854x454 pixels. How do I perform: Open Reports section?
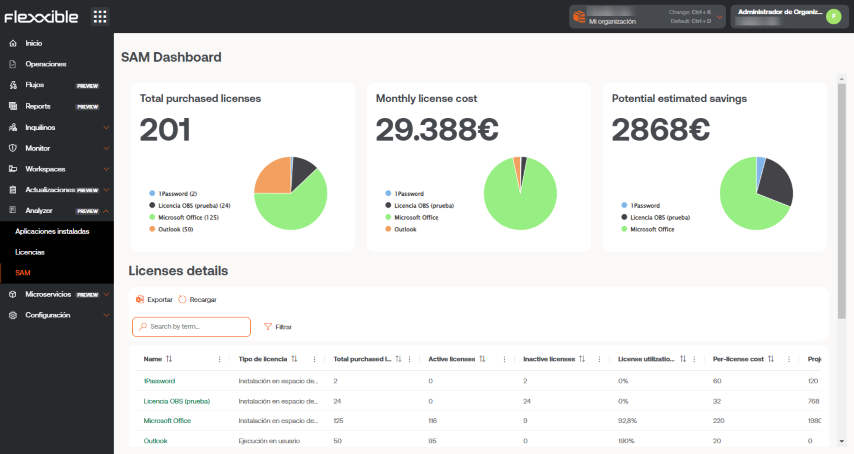pyautogui.click(x=38, y=106)
